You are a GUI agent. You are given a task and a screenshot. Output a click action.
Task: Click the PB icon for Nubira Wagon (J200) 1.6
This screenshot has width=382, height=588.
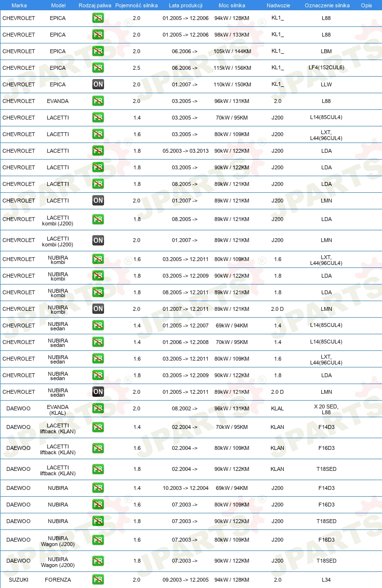click(x=98, y=540)
